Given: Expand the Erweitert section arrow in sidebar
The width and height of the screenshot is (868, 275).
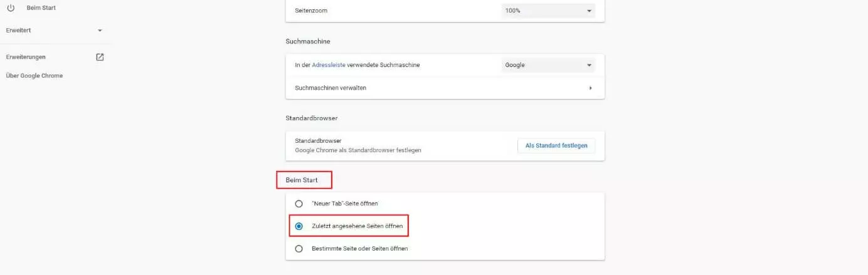Looking at the screenshot, I should [x=100, y=30].
